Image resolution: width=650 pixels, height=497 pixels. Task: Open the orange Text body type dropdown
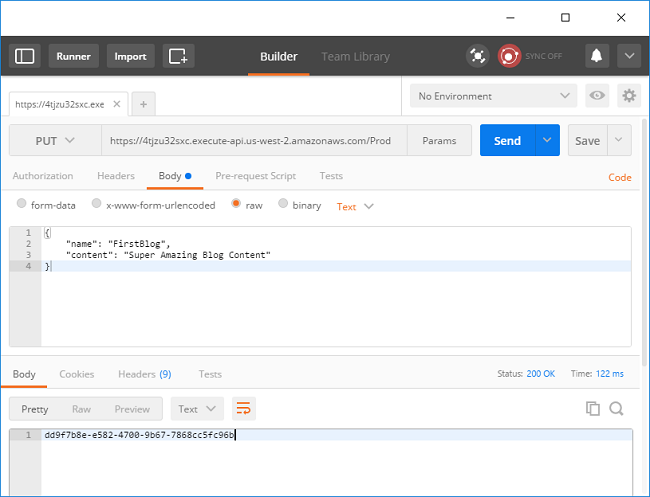point(355,206)
